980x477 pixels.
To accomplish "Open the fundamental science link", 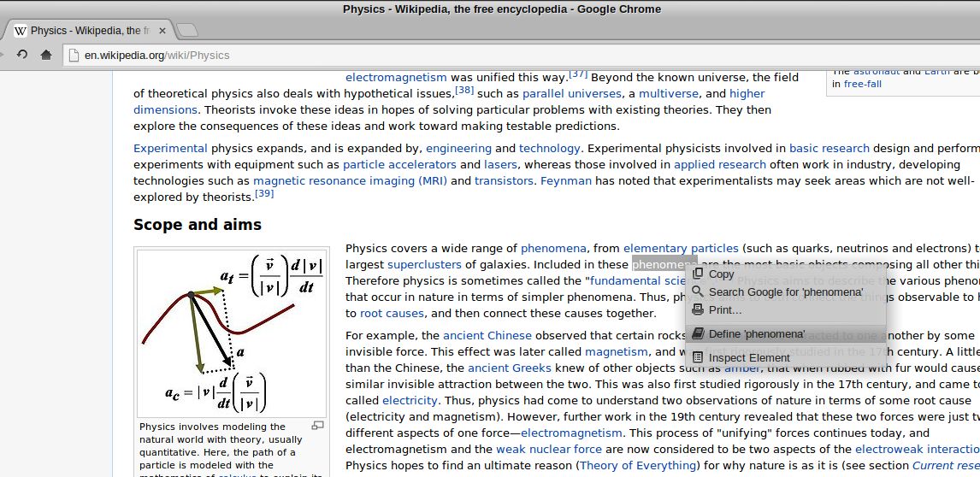I will [x=640, y=280].
